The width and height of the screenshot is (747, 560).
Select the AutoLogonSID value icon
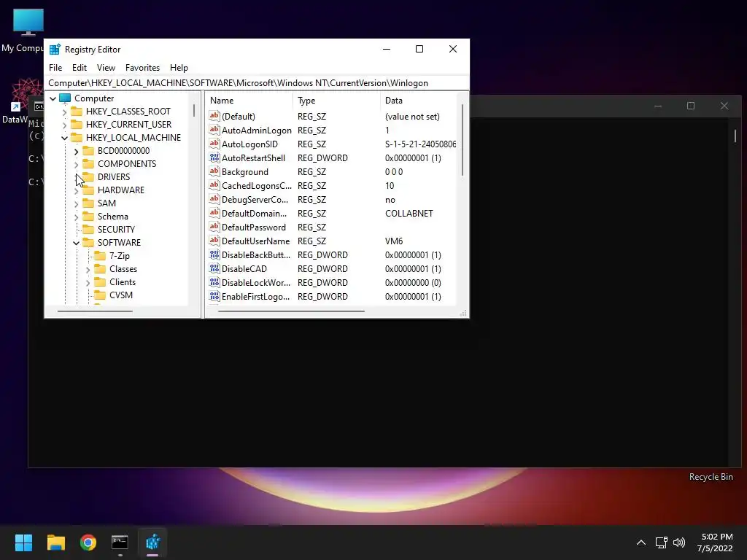tap(214, 144)
